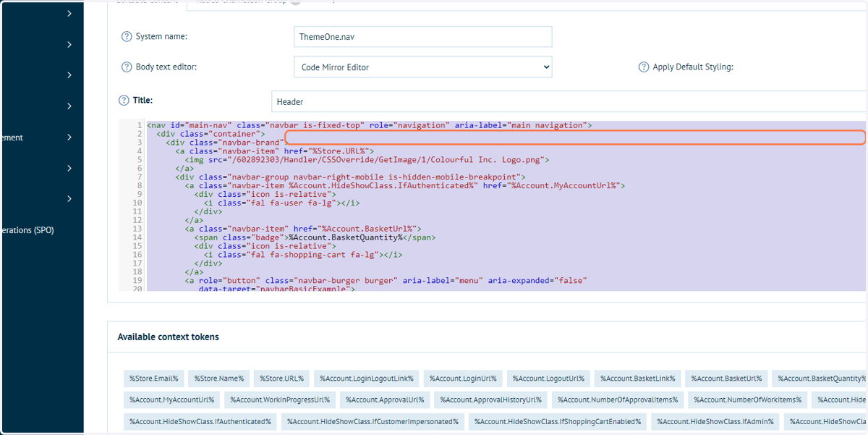Insert the %Account.WorkInProgressUrl% token

click(280, 400)
